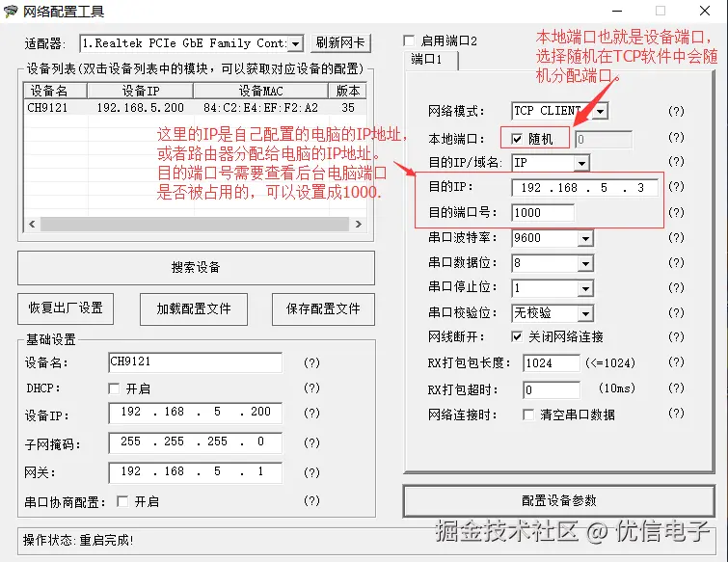This screenshot has height=562, width=728.
Task: Click the network config tool app icon in title bar
Action: (x=11, y=12)
